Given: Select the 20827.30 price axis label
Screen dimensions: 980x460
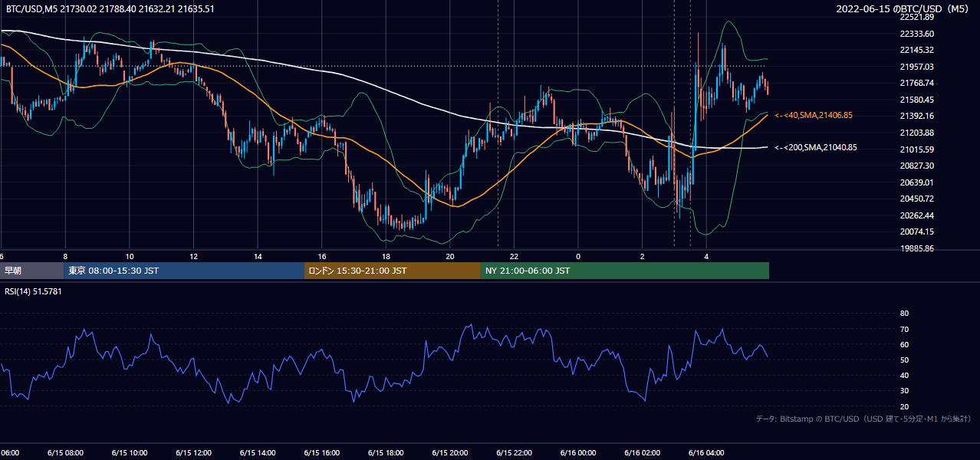Looking at the screenshot, I should (917, 166).
